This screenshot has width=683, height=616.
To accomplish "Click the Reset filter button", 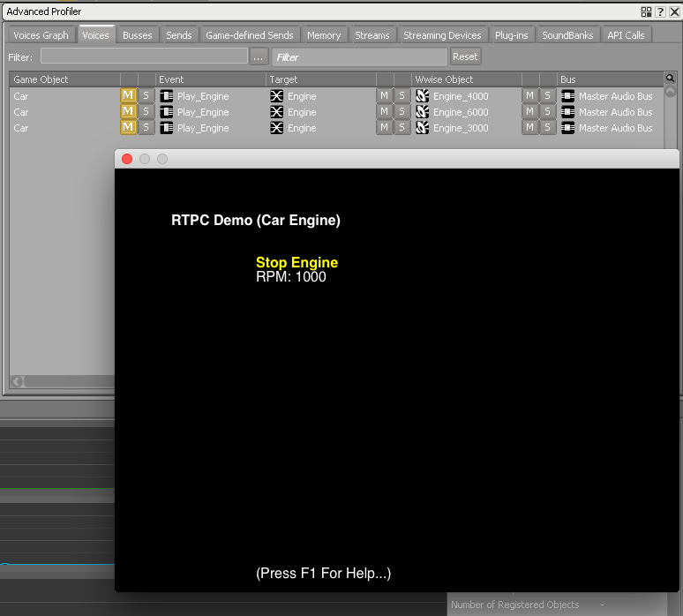I will pyautogui.click(x=465, y=56).
